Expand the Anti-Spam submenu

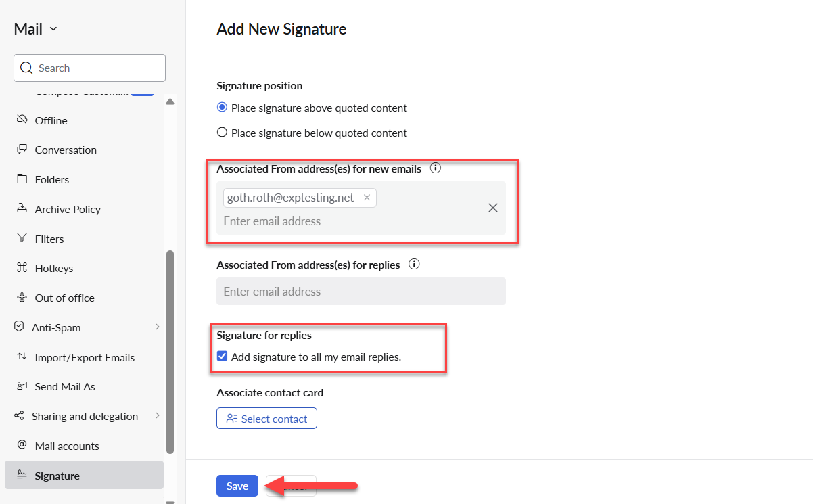[157, 327]
